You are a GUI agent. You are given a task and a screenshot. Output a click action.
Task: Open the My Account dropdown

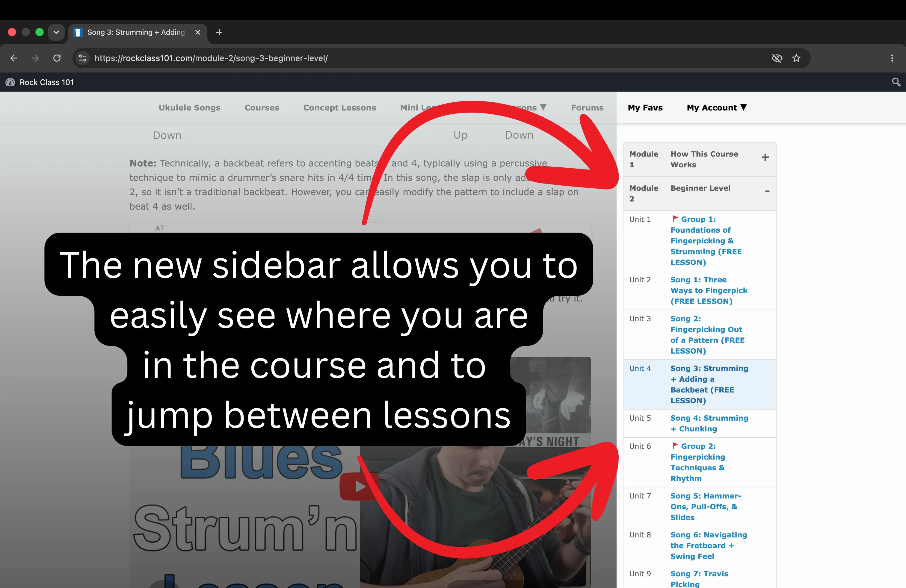point(716,108)
